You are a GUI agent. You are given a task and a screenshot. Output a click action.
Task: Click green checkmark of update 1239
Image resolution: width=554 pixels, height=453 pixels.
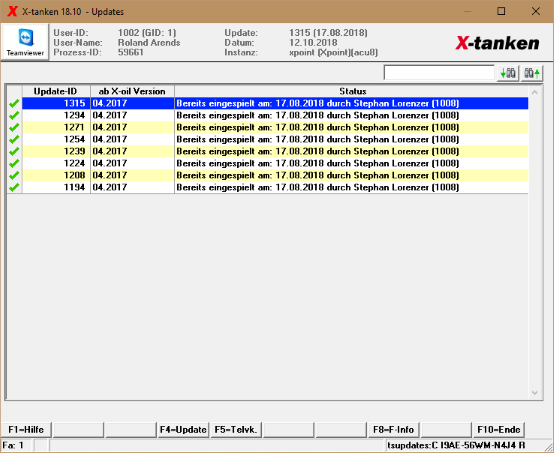pos(14,152)
